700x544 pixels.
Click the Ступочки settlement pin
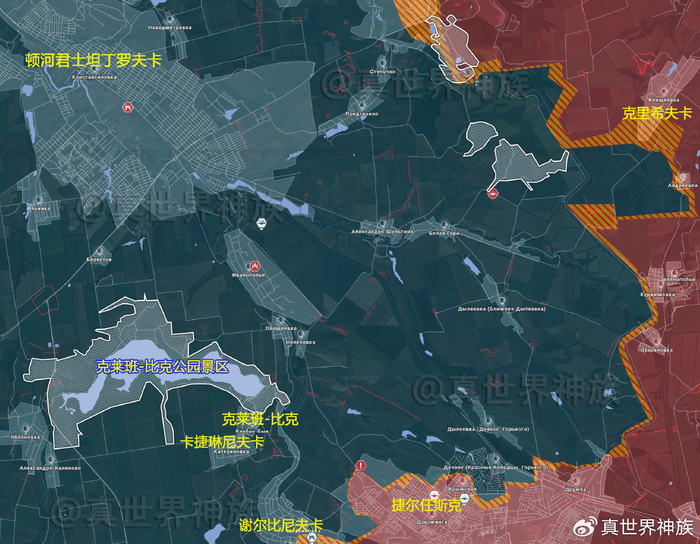coord(383,64)
